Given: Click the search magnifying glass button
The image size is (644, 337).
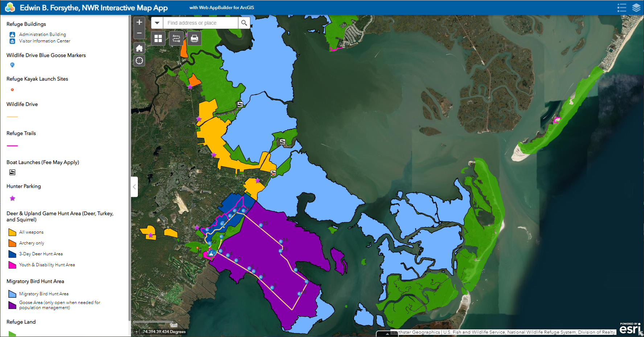Looking at the screenshot, I should point(244,23).
